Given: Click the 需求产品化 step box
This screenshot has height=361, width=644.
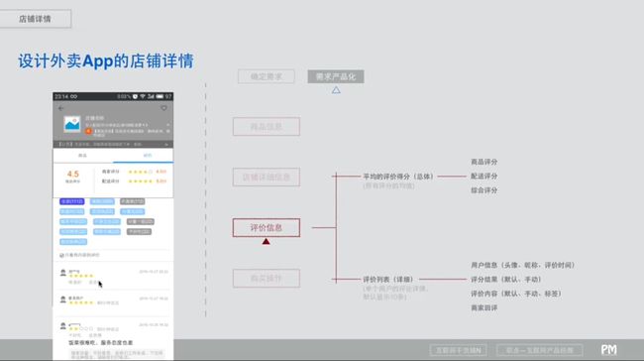Looking at the screenshot, I should tap(336, 76).
